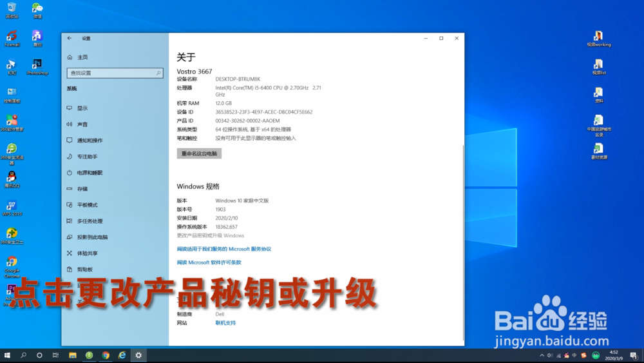Viewport: 644px width, 363px height.
Task: Expand hidden system tray icons
Action: click(542, 356)
